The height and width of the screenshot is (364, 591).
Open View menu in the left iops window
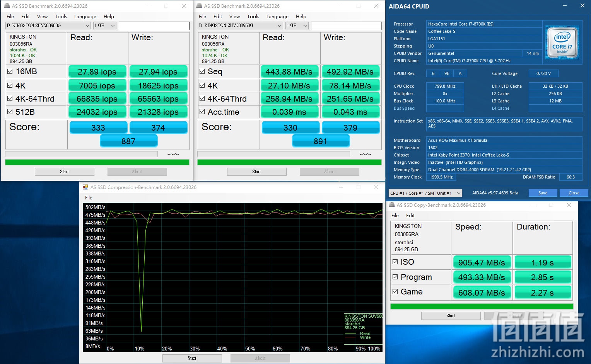point(42,16)
